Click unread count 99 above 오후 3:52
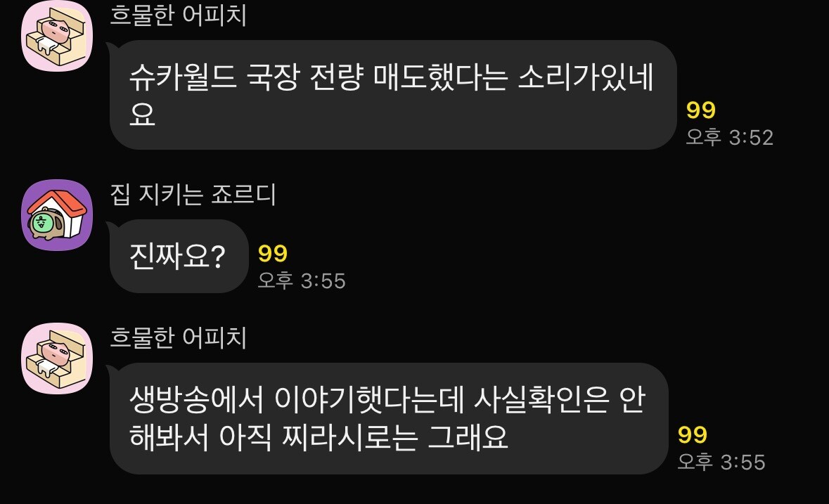Image resolution: width=829 pixels, height=504 pixels. pyautogui.click(x=700, y=110)
